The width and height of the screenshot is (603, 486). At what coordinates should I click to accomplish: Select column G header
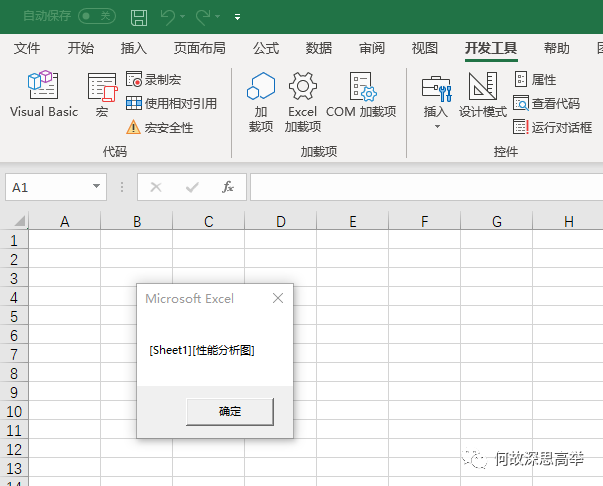tap(496, 221)
